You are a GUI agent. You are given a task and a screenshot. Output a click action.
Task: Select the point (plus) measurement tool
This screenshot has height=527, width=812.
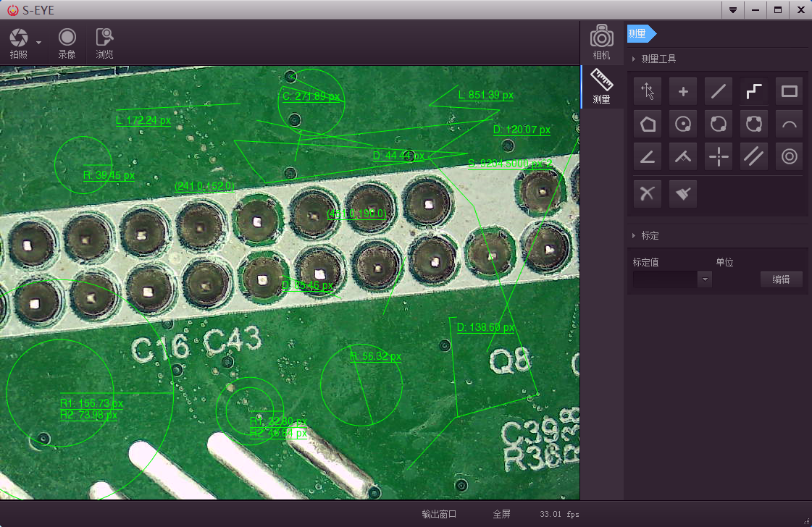(x=683, y=92)
